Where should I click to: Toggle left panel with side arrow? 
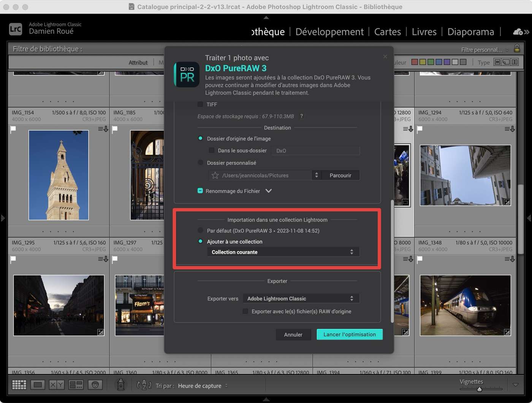(x=3, y=218)
